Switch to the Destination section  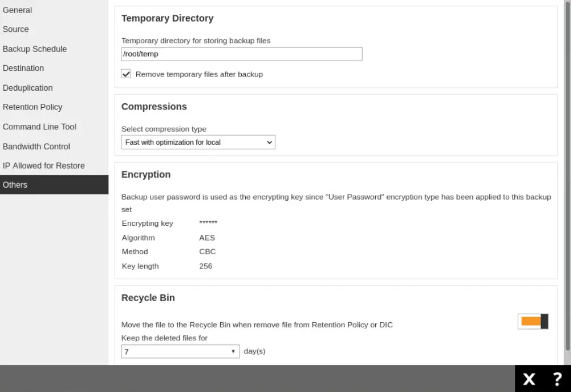[x=23, y=68]
